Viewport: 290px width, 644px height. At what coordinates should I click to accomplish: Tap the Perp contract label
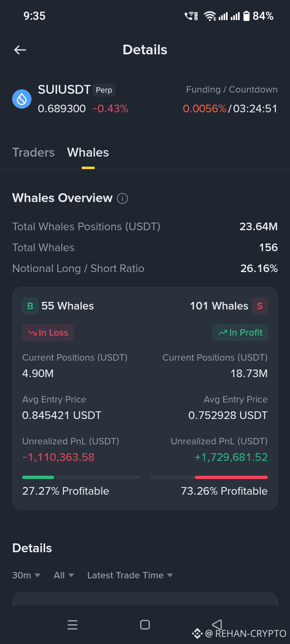click(x=104, y=90)
